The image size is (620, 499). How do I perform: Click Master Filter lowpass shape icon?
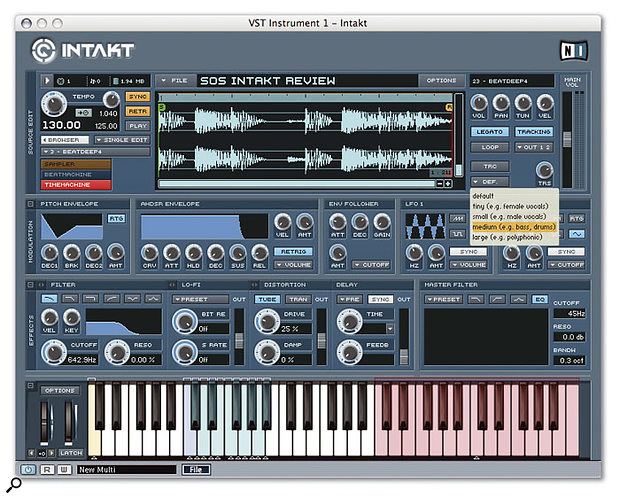coord(476,299)
